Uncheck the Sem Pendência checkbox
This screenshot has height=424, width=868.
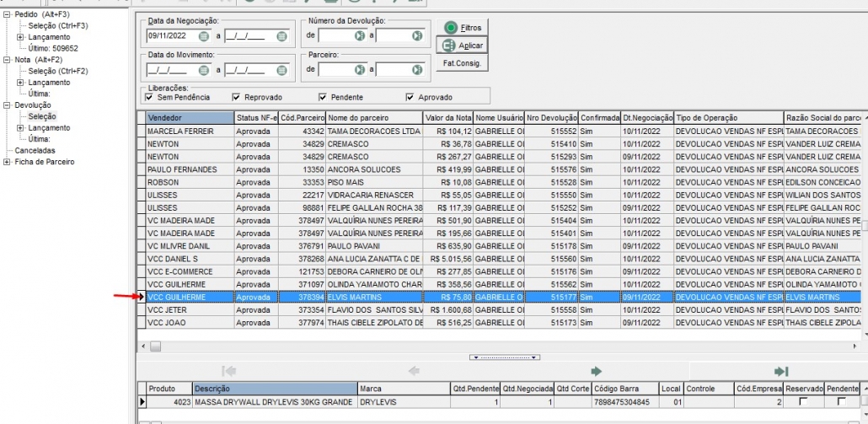click(149, 97)
